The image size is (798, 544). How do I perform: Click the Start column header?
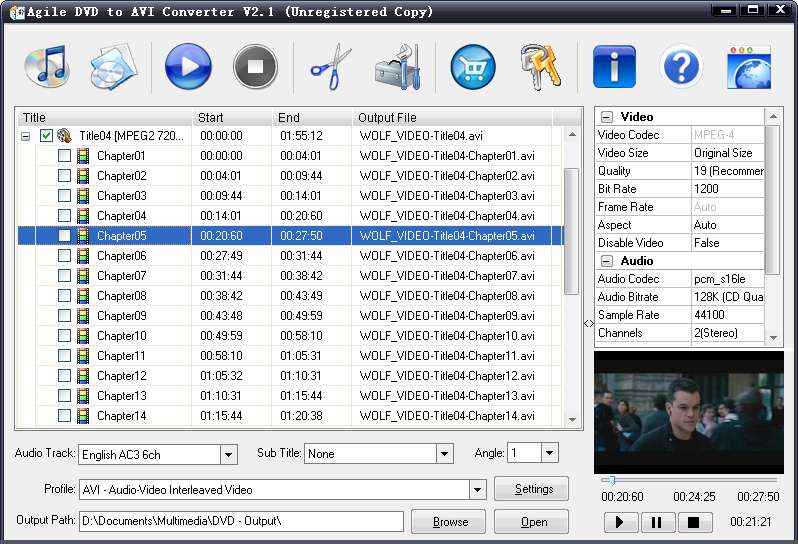(232, 118)
